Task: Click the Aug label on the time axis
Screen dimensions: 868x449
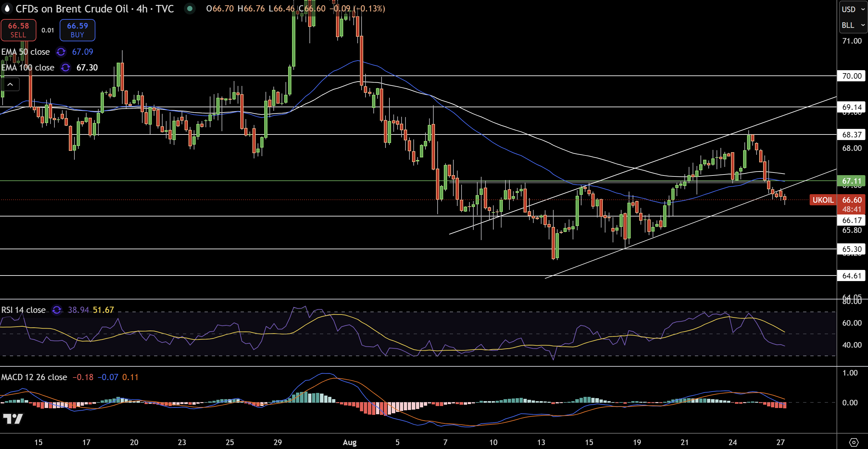Action: pyautogui.click(x=350, y=442)
